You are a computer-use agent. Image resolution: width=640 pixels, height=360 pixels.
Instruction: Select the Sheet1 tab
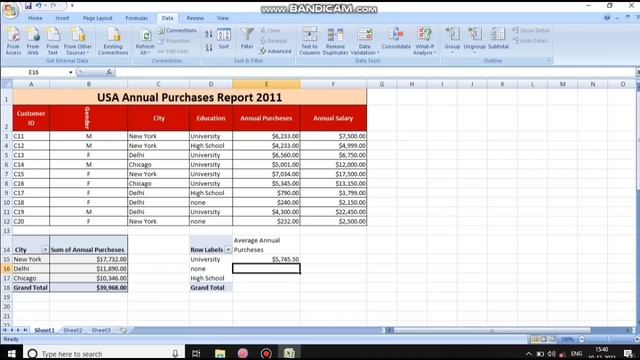point(44,330)
